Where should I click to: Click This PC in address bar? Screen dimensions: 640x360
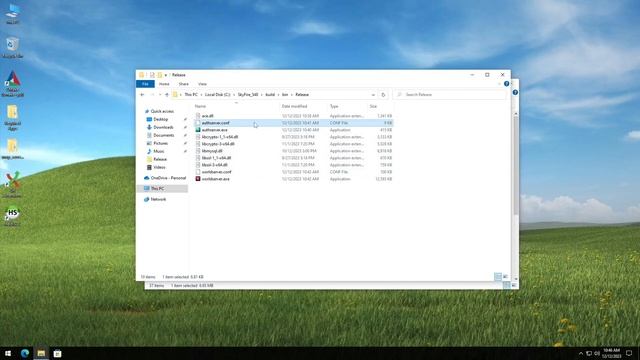coord(191,95)
